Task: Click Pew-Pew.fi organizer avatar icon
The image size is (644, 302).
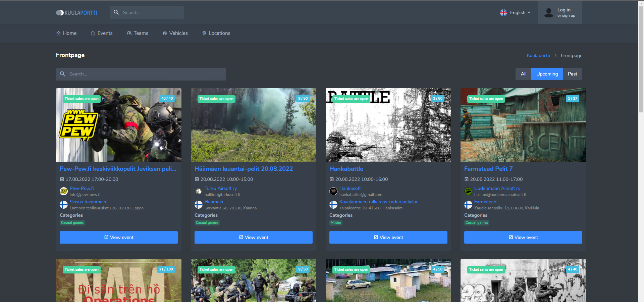Action: [x=64, y=191]
